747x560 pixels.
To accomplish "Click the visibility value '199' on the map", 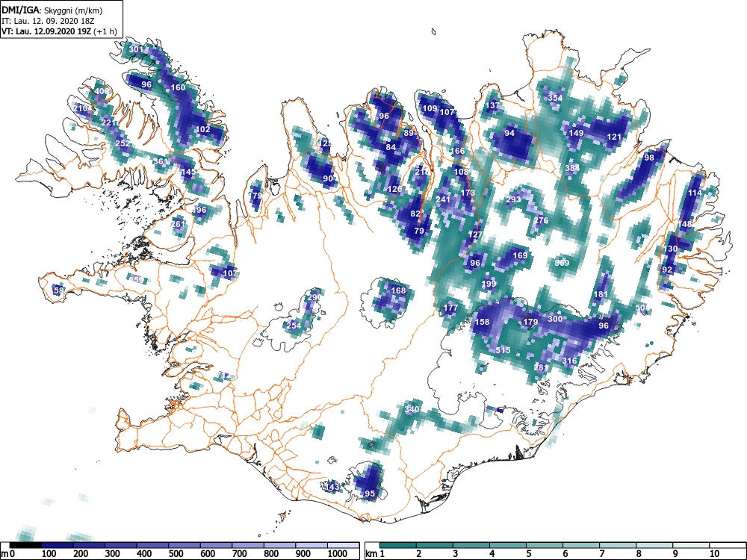I will tap(489, 284).
